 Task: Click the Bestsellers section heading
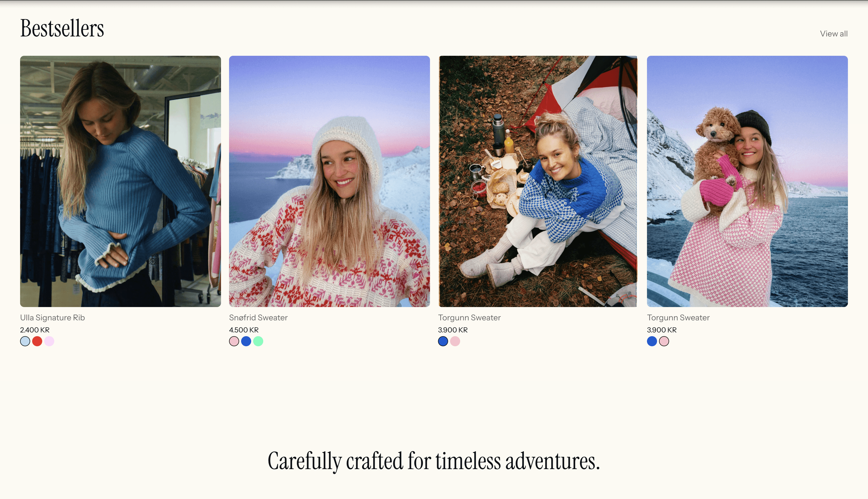pos(62,28)
